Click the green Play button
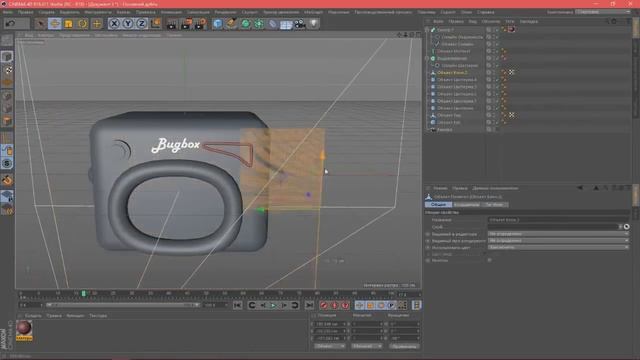The image size is (640, 360). click(x=273, y=305)
